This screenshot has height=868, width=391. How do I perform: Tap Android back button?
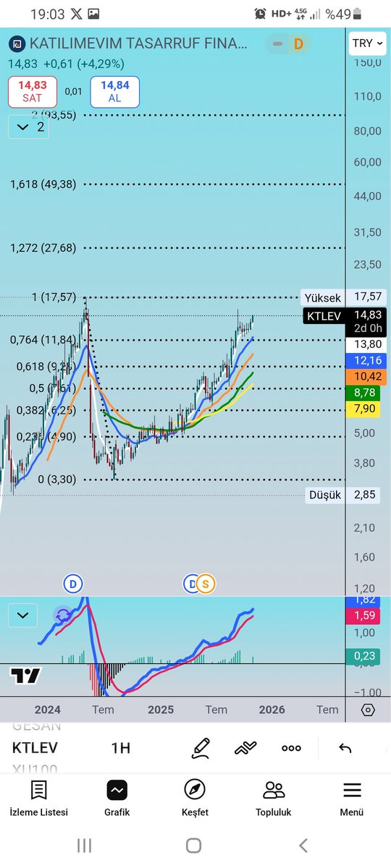(x=303, y=845)
